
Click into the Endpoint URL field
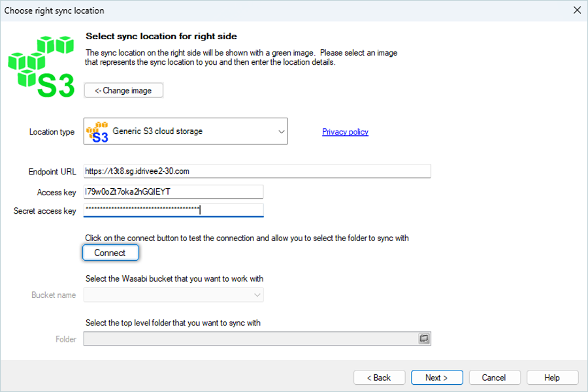click(257, 171)
